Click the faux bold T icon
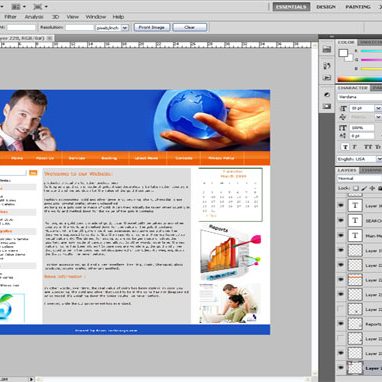Screen dimensions: 382x382 click(345, 147)
